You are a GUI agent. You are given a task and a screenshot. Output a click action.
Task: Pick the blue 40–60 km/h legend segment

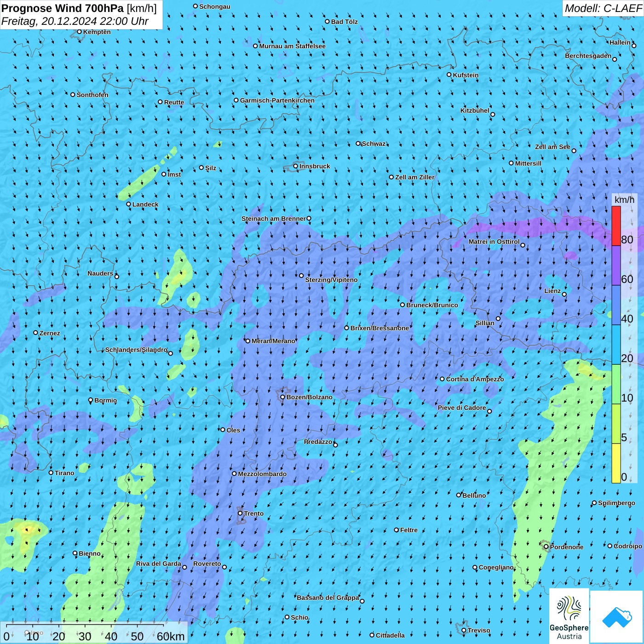pyautogui.click(x=616, y=305)
